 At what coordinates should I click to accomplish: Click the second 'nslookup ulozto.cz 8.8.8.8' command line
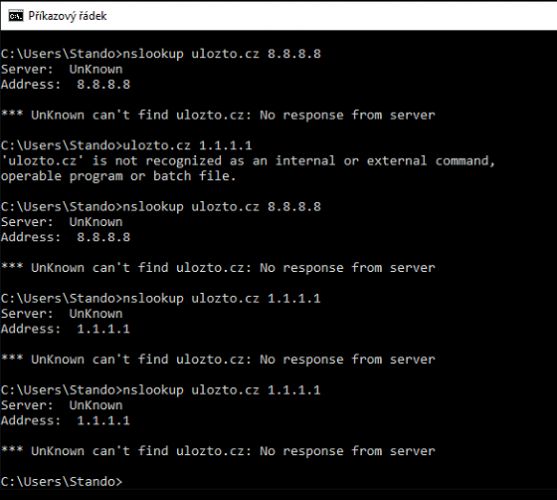click(x=161, y=207)
